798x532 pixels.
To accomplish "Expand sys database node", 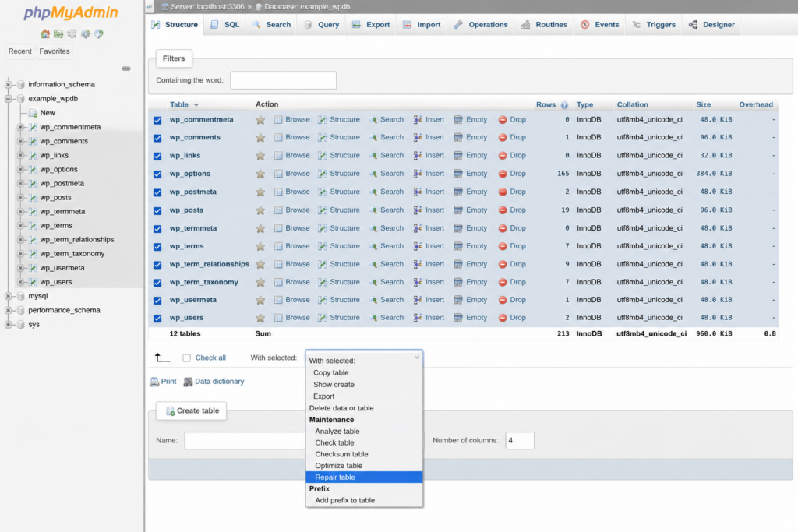I will click(x=8, y=325).
